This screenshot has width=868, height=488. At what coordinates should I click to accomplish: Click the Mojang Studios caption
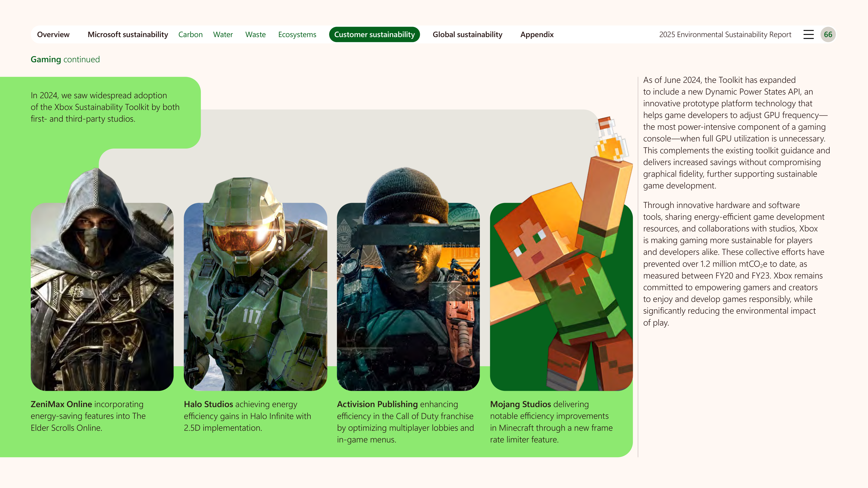point(551,422)
